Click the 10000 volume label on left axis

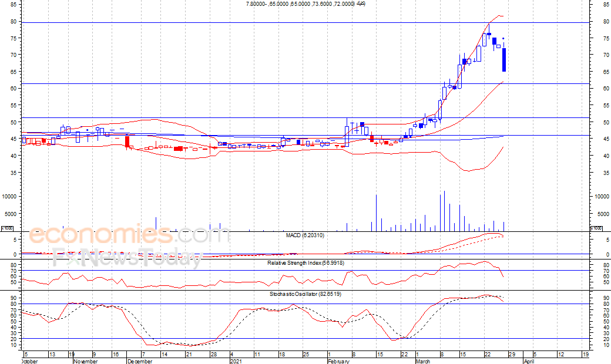click(9, 197)
